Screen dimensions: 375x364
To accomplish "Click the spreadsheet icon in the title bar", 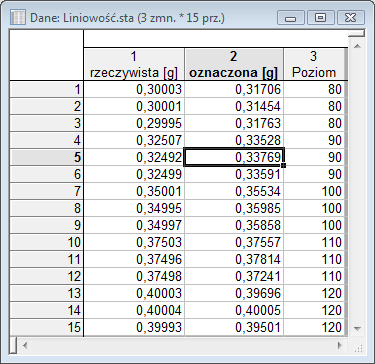I will pyautogui.click(x=18, y=17).
